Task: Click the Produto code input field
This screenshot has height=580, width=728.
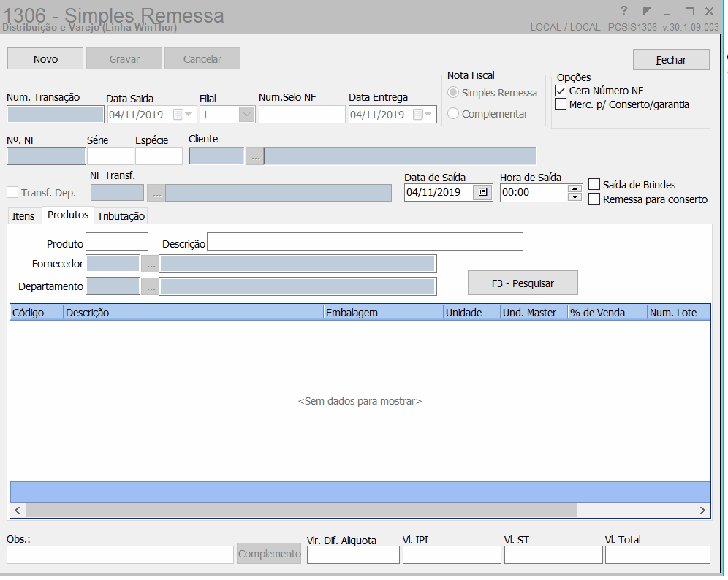Action: pos(117,242)
